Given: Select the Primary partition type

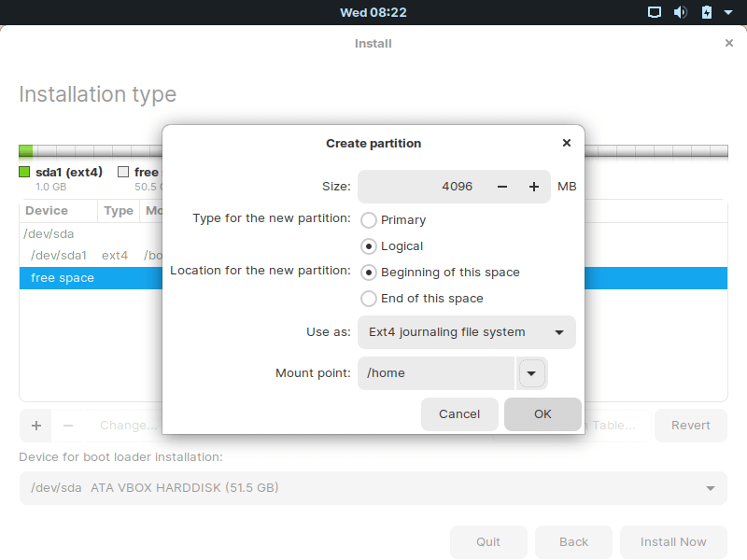Looking at the screenshot, I should click(x=369, y=220).
